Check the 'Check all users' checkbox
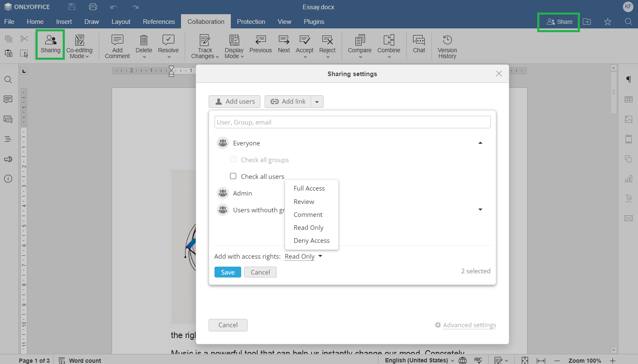 [x=233, y=176]
